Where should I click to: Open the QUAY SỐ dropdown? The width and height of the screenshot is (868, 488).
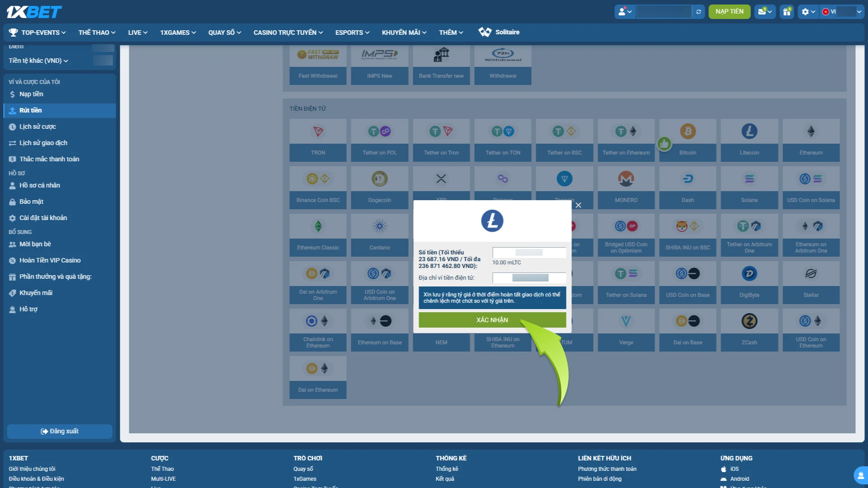(225, 33)
